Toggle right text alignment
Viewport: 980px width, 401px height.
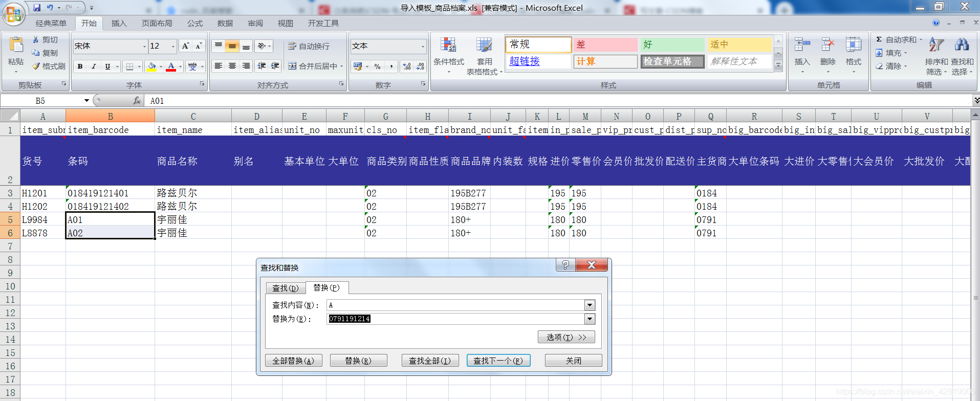pyautogui.click(x=246, y=66)
